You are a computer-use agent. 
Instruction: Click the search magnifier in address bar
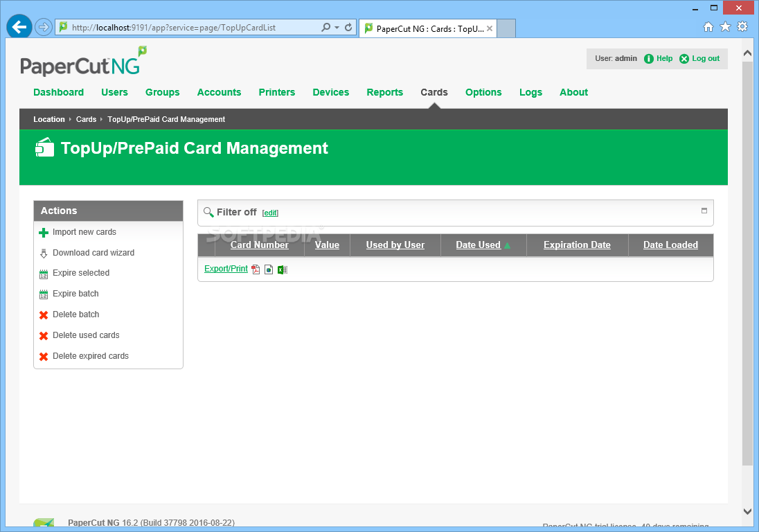pyautogui.click(x=325, y=27)
